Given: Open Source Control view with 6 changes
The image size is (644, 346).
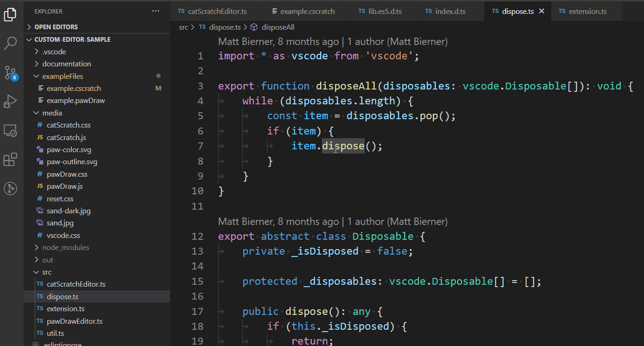Looking at the screenshot, I should coord(11,73).
